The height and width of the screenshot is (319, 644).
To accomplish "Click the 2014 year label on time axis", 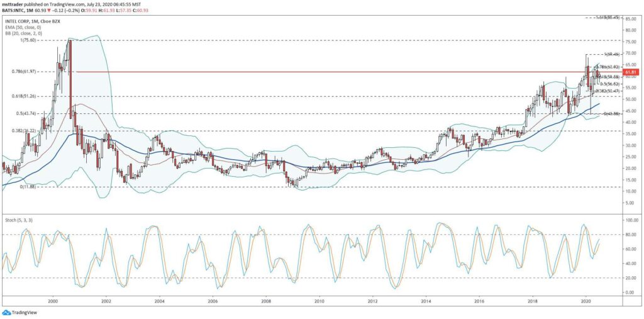I will tap(426, 301).
